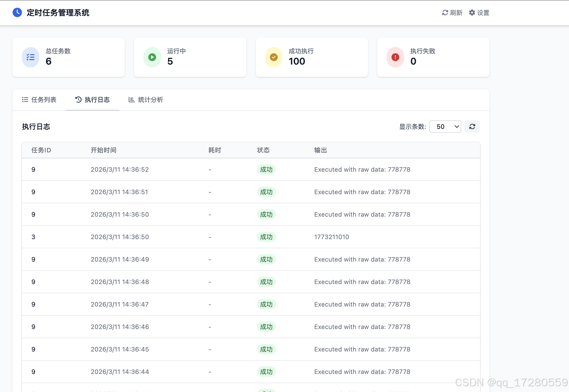
Task: Click the 成功 badge for task ID 3
Action: tap(266, 237)
